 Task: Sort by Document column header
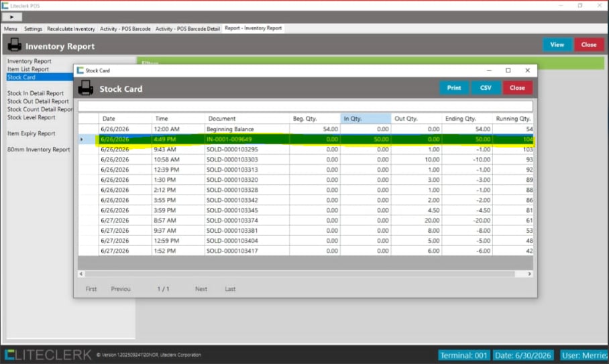click(247, 119)
